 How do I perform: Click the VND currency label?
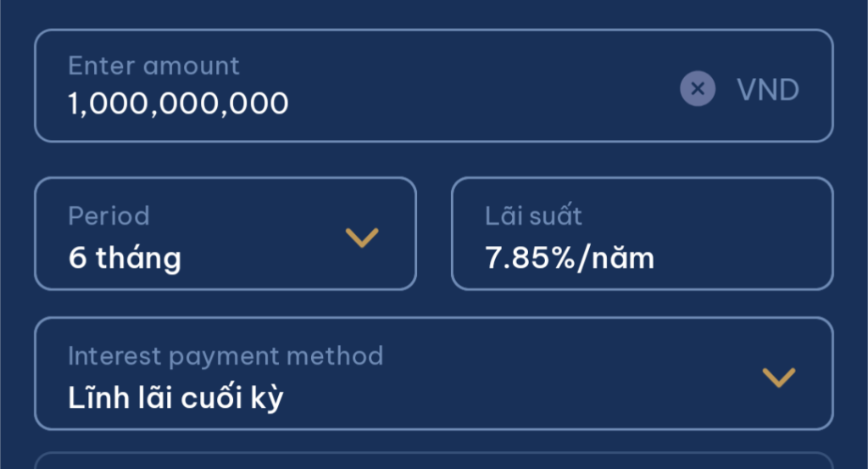coord(768,90)
